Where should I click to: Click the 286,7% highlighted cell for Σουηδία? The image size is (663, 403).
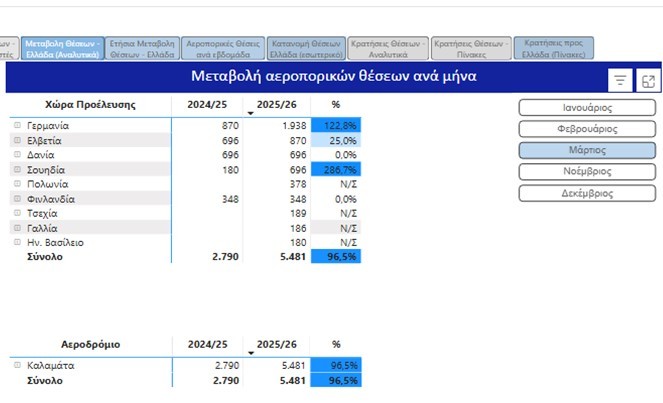[335, 170]
